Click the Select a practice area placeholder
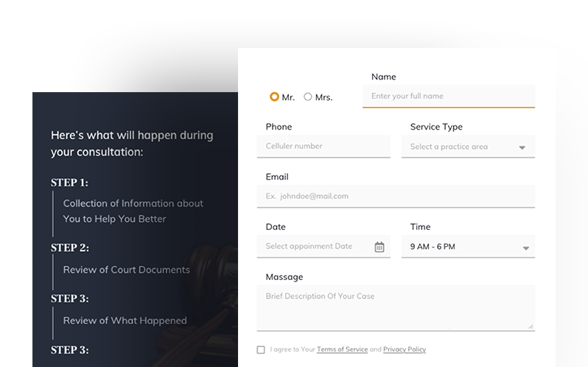This screenshot has width=588, height=367. coord(449,147)
